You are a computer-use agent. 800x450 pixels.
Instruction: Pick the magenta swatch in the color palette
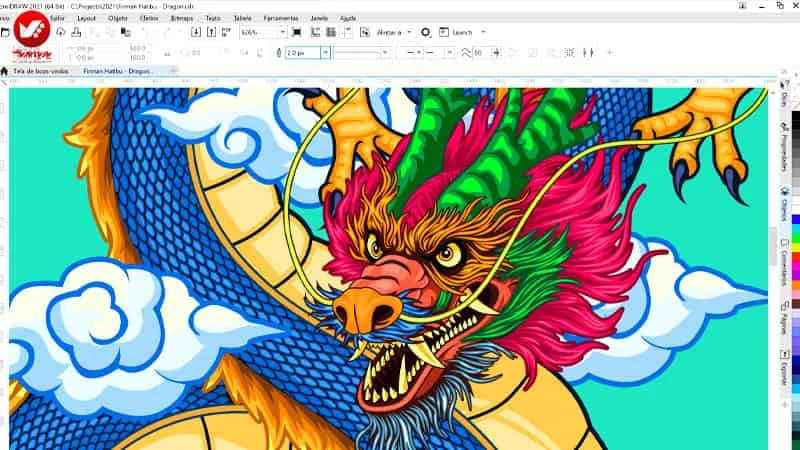tap(796, 267)
